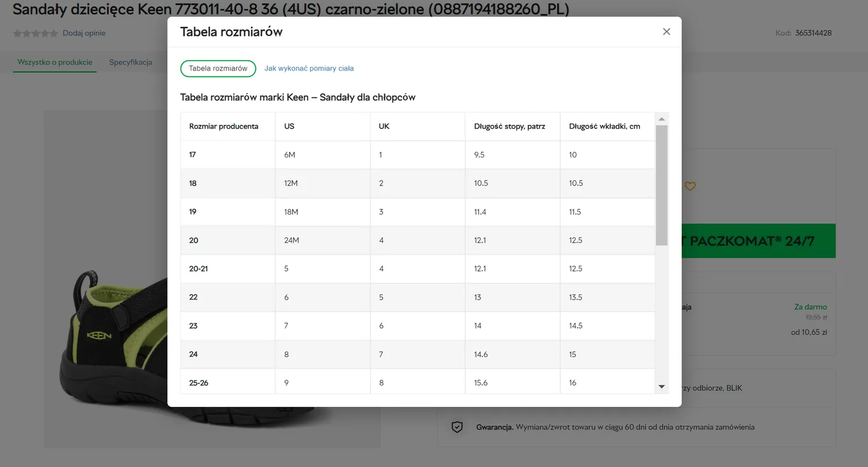Click manufacturer size 19 row label

[193, 211]
